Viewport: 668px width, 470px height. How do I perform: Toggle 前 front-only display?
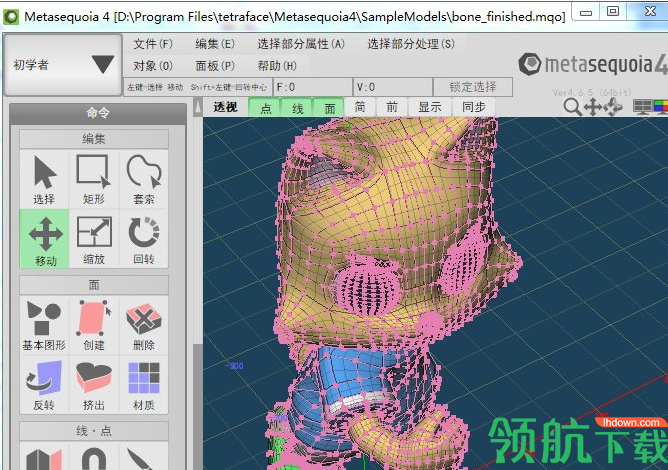(392, 107)
